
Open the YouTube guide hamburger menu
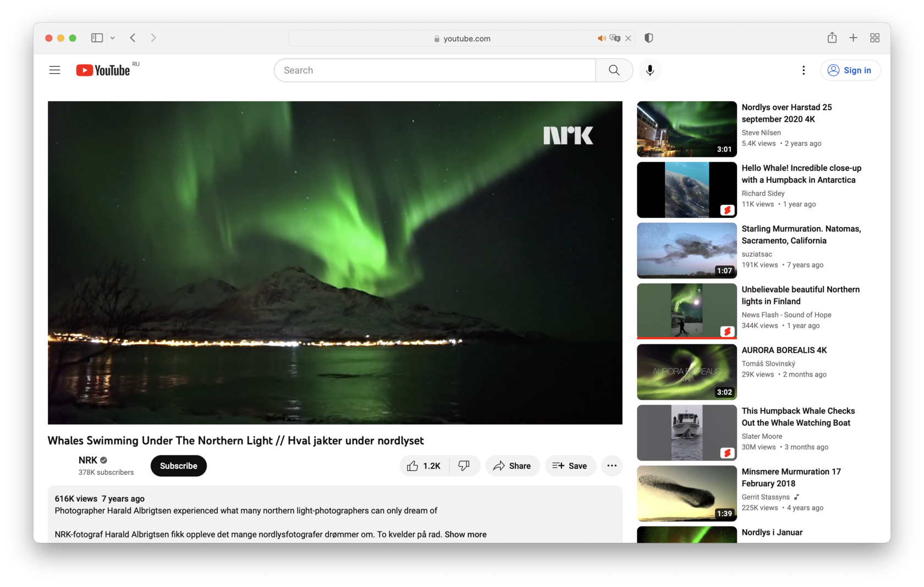[54, 70]
